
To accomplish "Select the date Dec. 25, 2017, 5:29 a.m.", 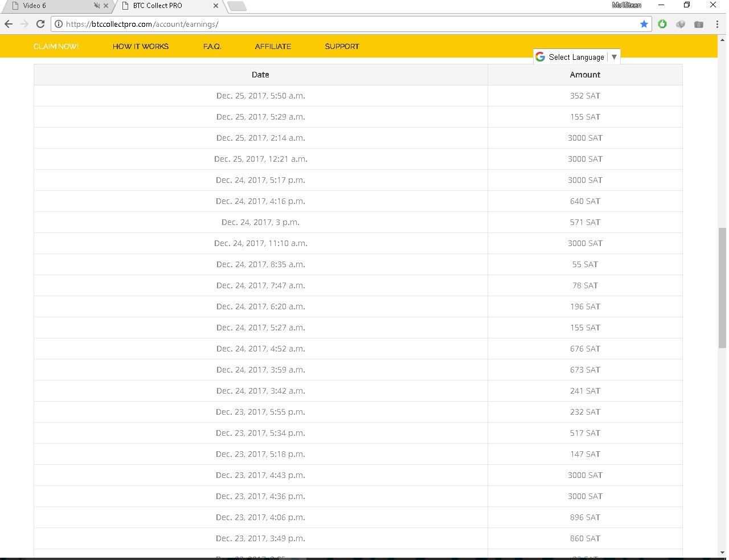I will [261, 117].
